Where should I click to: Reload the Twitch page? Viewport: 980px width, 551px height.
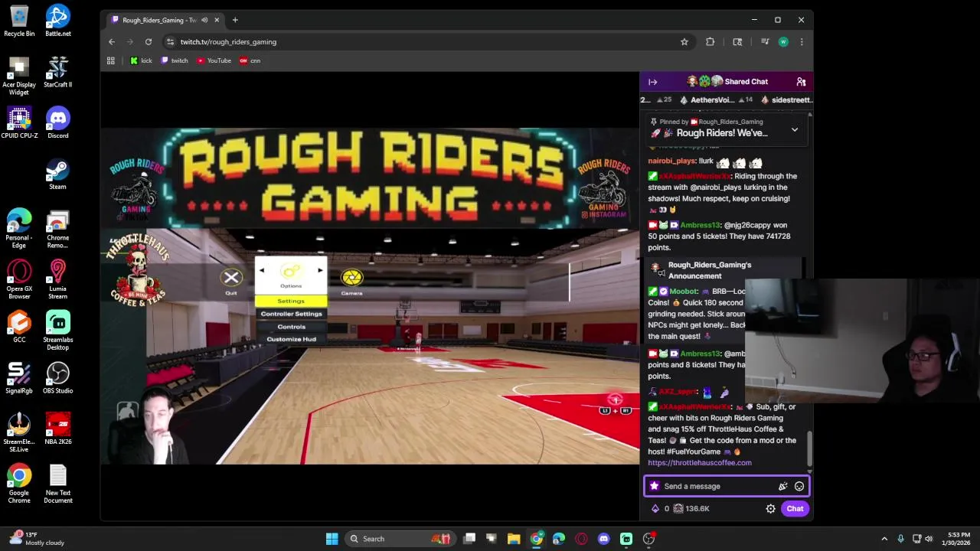point(149,42)
